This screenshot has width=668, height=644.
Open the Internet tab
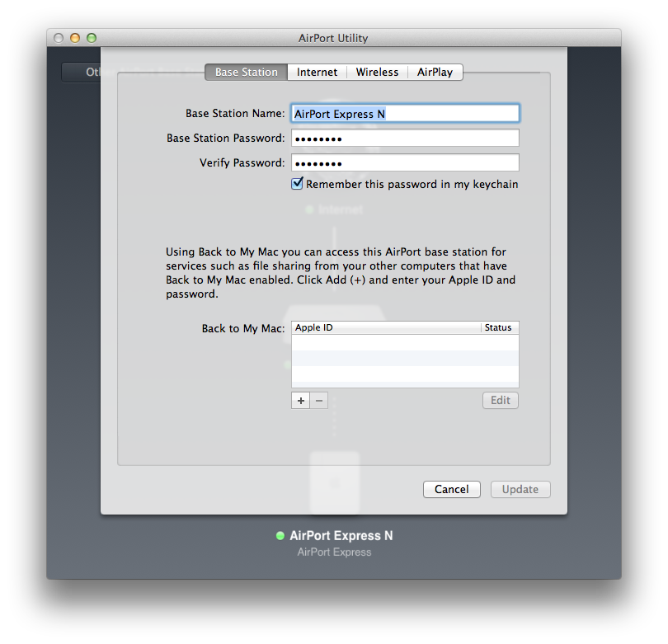coord(317,72)
